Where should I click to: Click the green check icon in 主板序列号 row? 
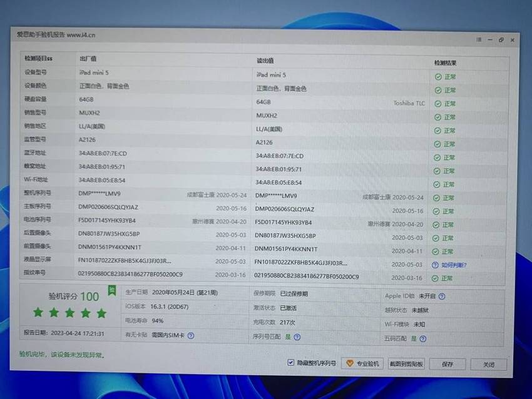pyautogui.click(x=436, y=211)
